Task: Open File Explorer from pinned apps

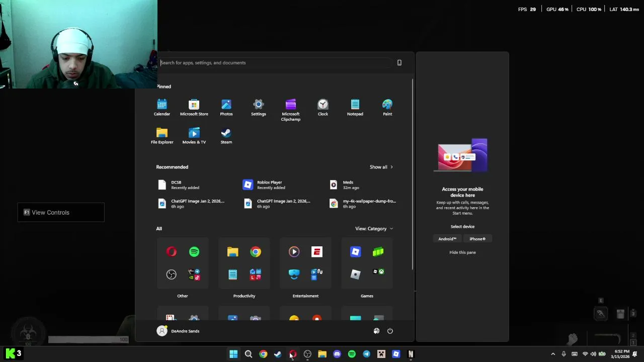Action: [162, 135]
